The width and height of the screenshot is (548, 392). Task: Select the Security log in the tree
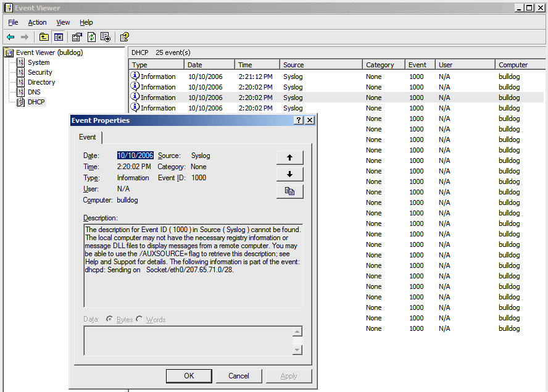(x=39, y=72)
